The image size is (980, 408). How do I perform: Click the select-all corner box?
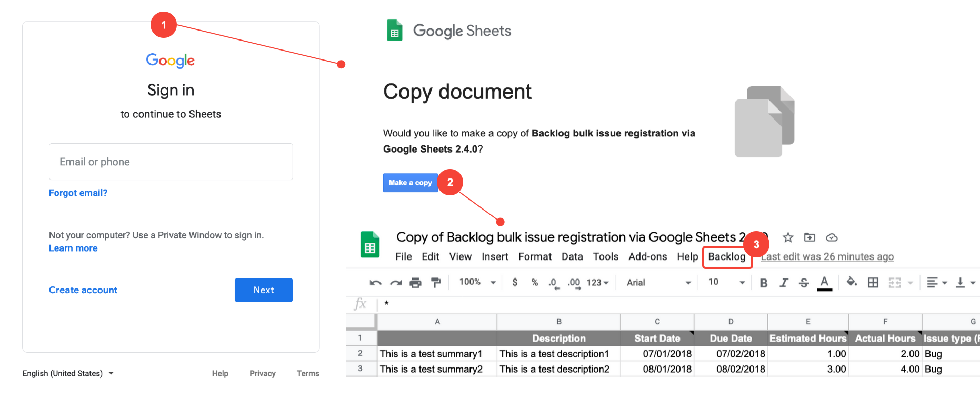361,322
